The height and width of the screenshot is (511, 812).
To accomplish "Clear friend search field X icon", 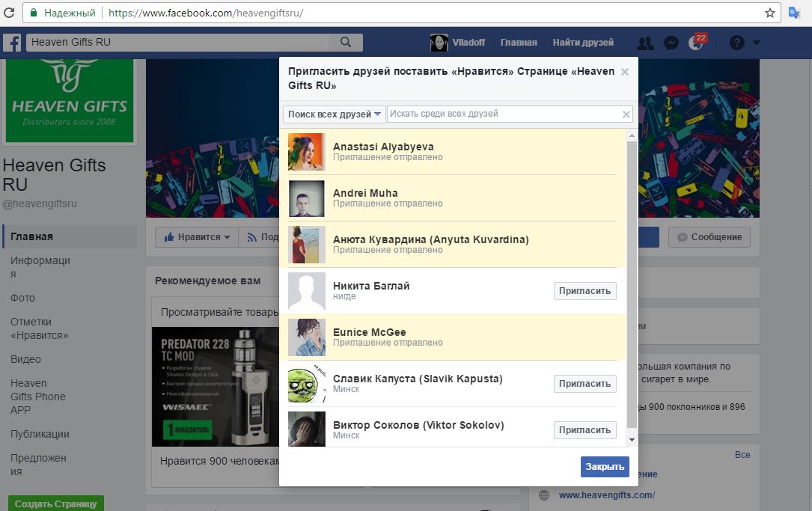I will point(626,114).
